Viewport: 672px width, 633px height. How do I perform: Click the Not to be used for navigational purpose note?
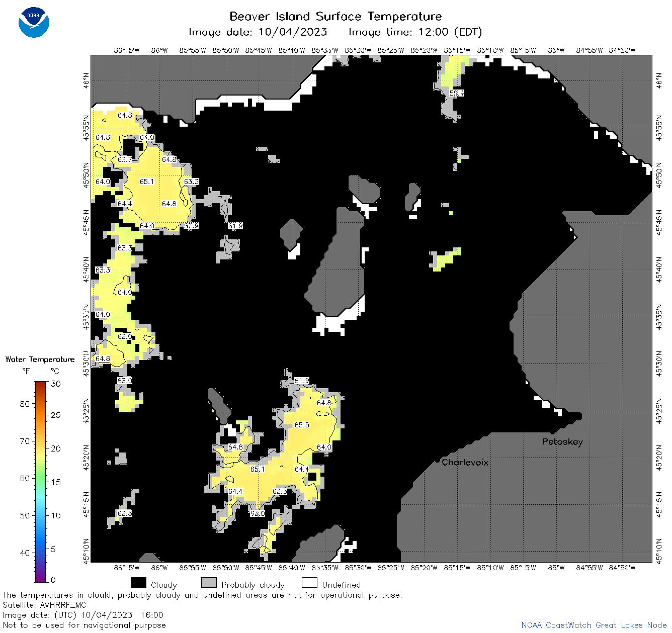[84, 625]
